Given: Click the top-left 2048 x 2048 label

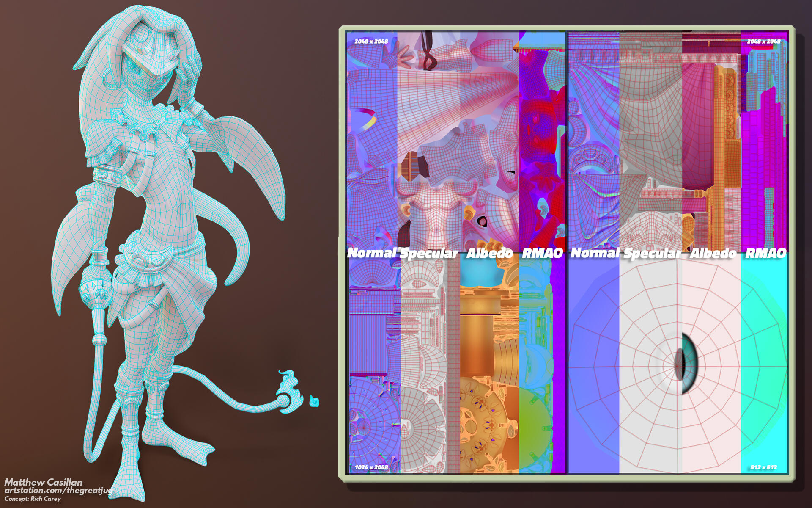Looking at the screenshot, I should coord(371,41).
